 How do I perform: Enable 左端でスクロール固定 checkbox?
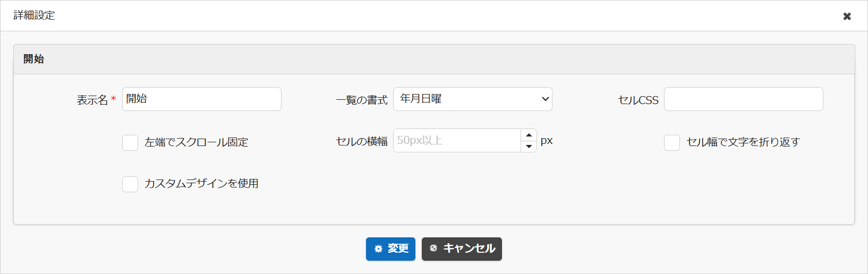coord(130,142)
